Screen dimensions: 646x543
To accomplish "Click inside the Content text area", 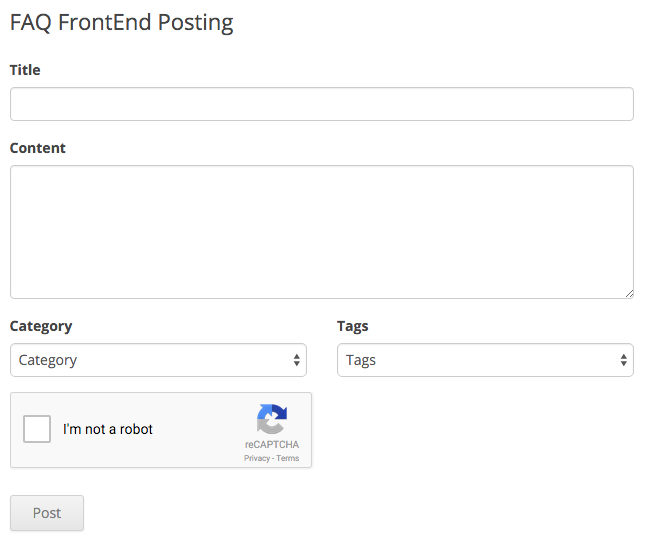I will 321,231.
